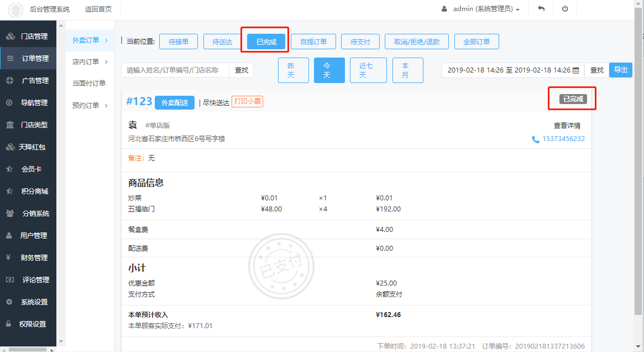The height and width of the screenshot is (352, 644).
Task: Click the 财务管理 yen icon
Action: (8, 257)
